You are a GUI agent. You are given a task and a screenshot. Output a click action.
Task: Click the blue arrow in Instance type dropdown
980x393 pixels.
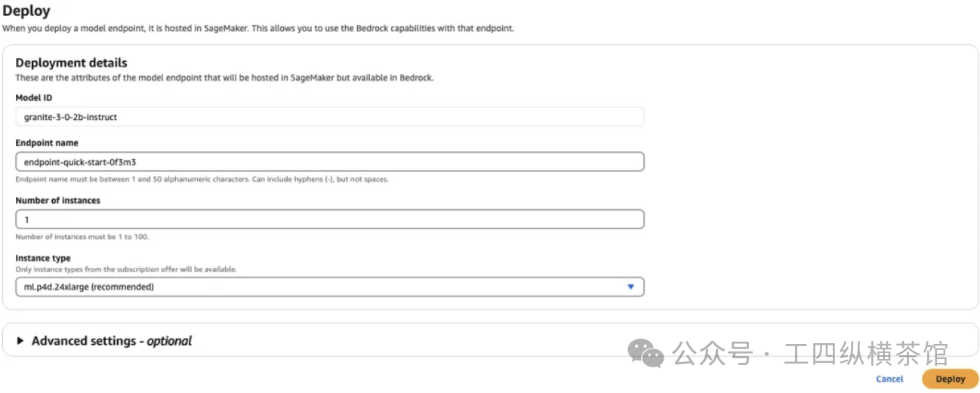630,287
